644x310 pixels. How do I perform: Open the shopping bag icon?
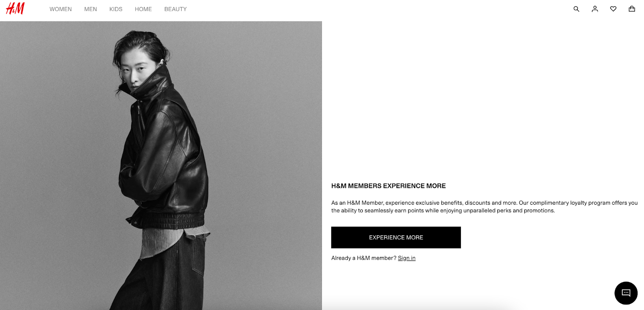tap(632, 9)
